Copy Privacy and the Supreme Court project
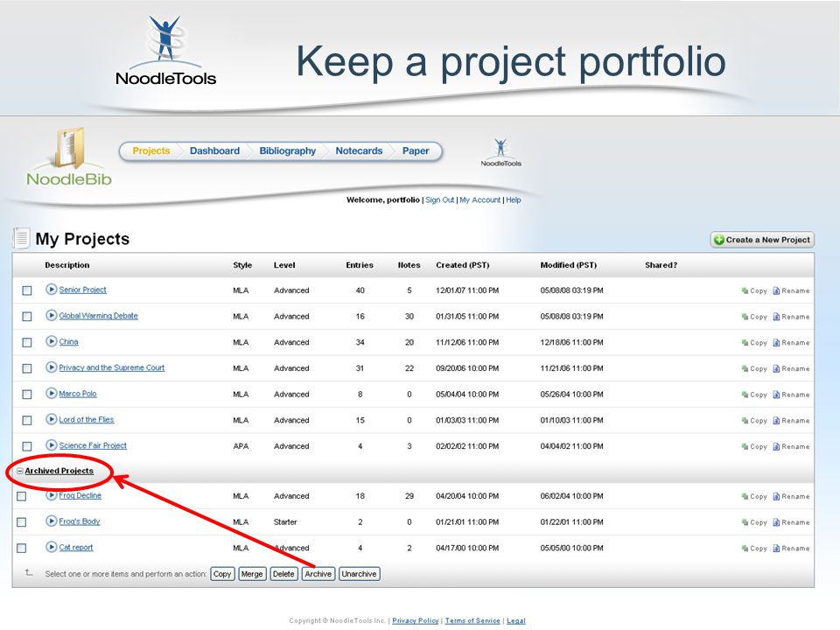The width and height of the screenshot is (840, 630). (x=753, y=368)
